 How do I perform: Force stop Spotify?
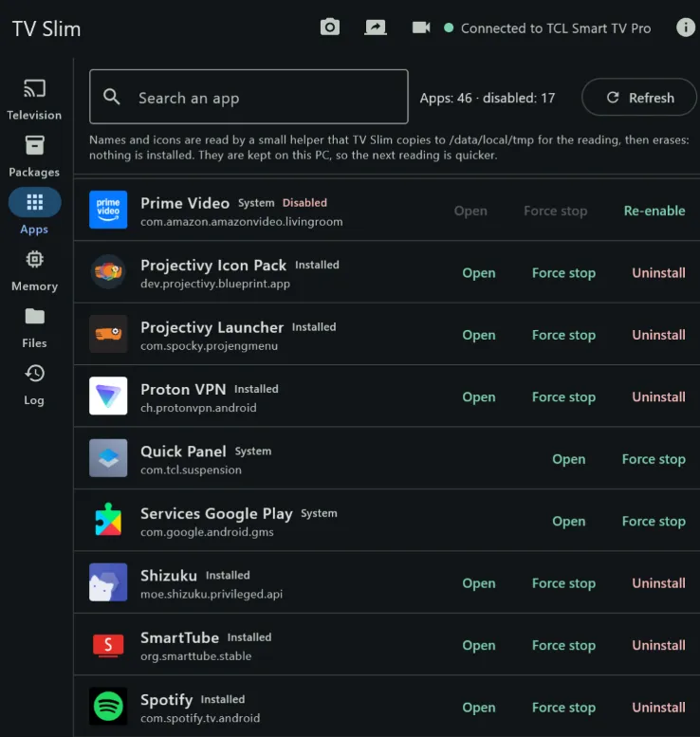(563, 708)
